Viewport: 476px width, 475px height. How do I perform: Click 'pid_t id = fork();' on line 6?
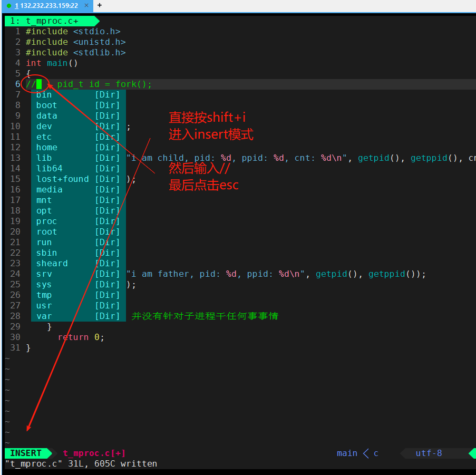tap(104, 84)
